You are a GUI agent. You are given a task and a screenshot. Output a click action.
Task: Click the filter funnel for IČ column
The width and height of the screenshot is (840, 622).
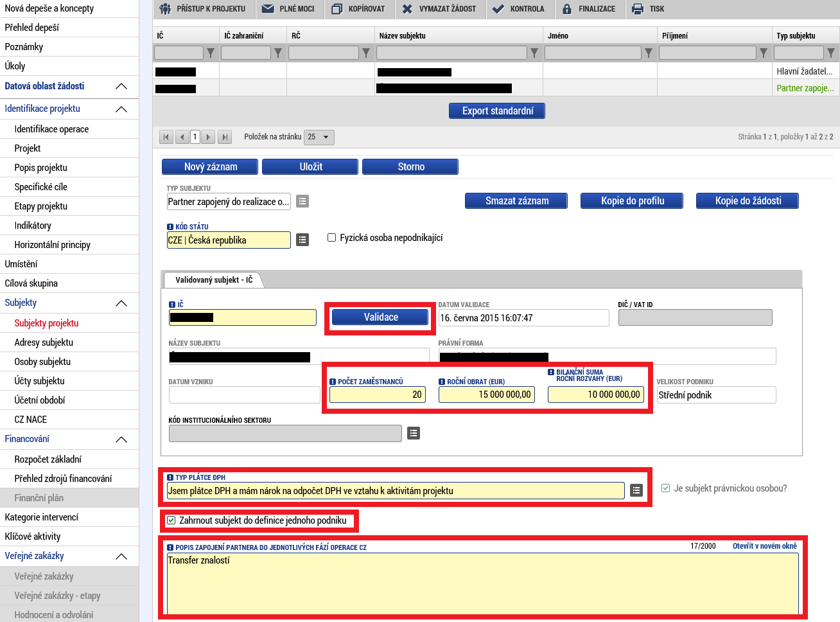coord(211,53)
